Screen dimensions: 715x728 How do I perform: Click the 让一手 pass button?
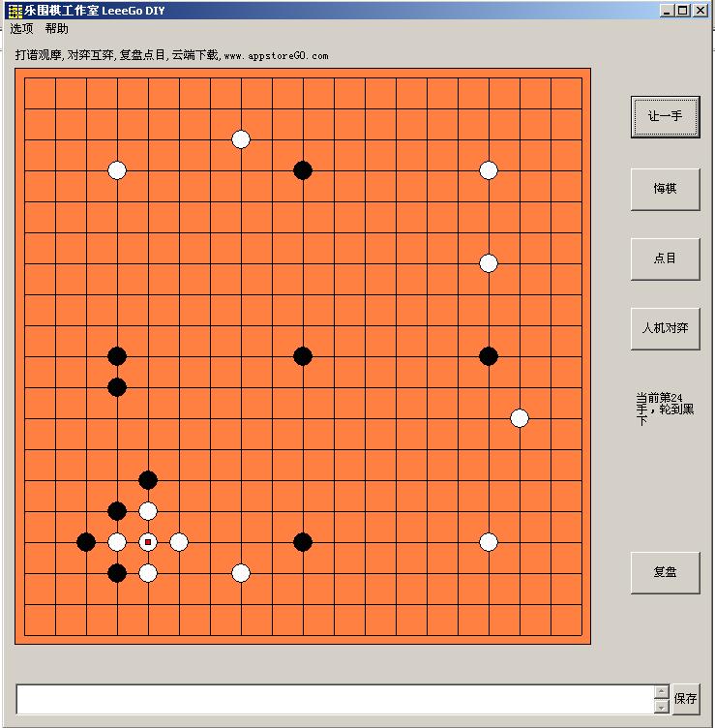[x=665, y=116]
